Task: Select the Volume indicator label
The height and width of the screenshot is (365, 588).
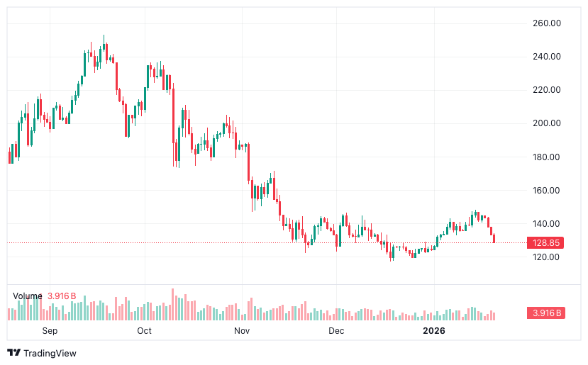Action: point(27,296)
